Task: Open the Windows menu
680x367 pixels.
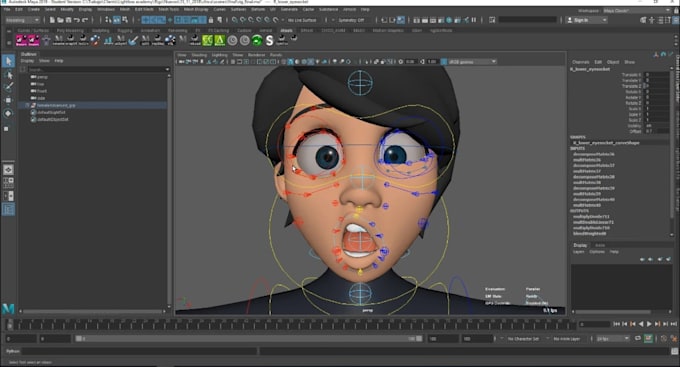Action: 106,9
